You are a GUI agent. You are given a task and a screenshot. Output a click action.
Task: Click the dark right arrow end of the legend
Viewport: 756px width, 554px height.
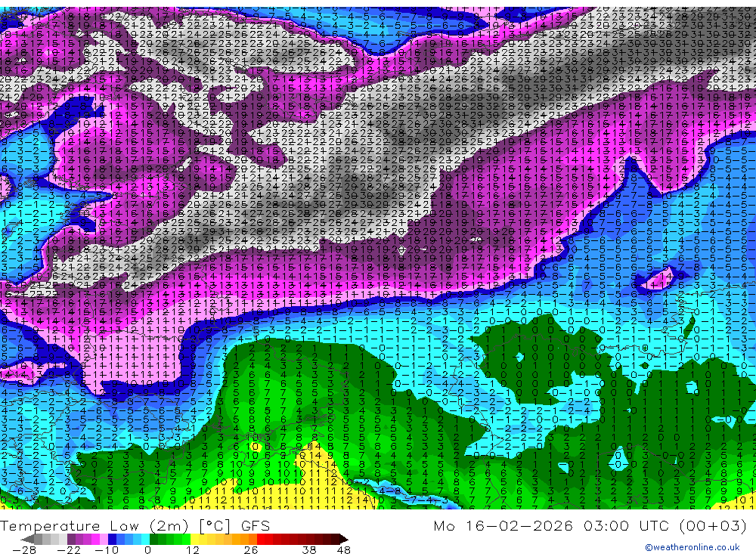click(x=344, y=539)
